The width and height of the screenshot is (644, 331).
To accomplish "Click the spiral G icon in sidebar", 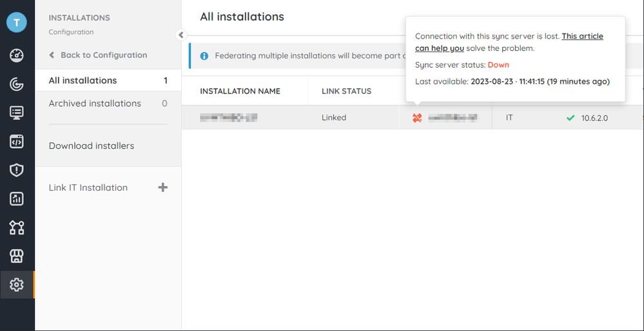I will coord(17,84).
